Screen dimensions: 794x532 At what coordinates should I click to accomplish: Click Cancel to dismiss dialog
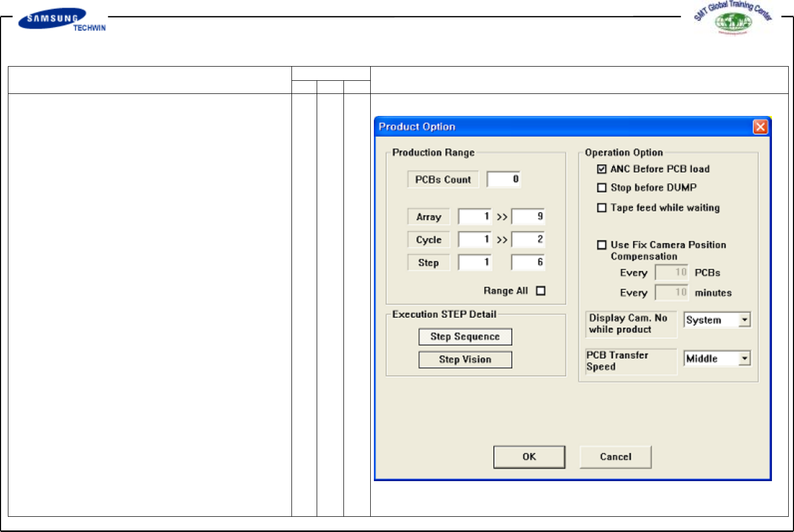pyautogui.click(x=615, y=457)
